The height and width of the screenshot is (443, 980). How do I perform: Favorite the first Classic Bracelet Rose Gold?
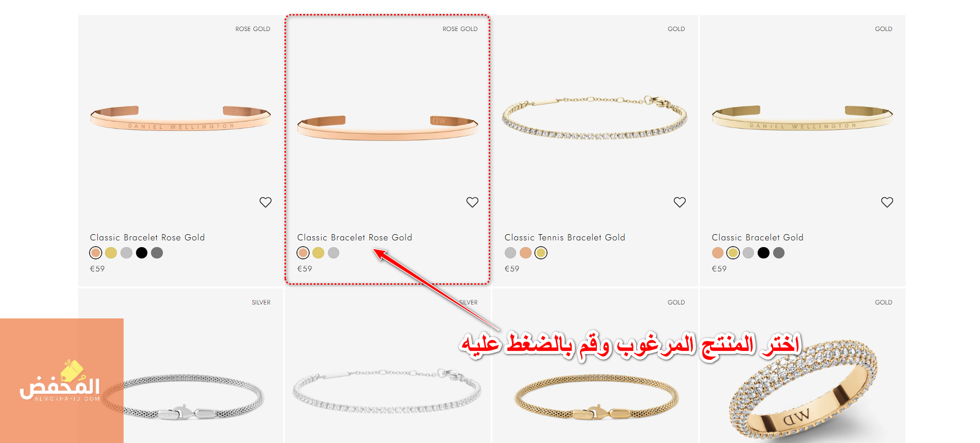(x=265, y=202)
